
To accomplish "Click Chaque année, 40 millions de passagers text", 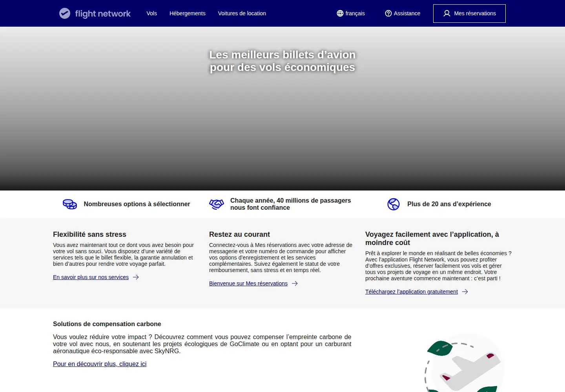I will 291,204.
